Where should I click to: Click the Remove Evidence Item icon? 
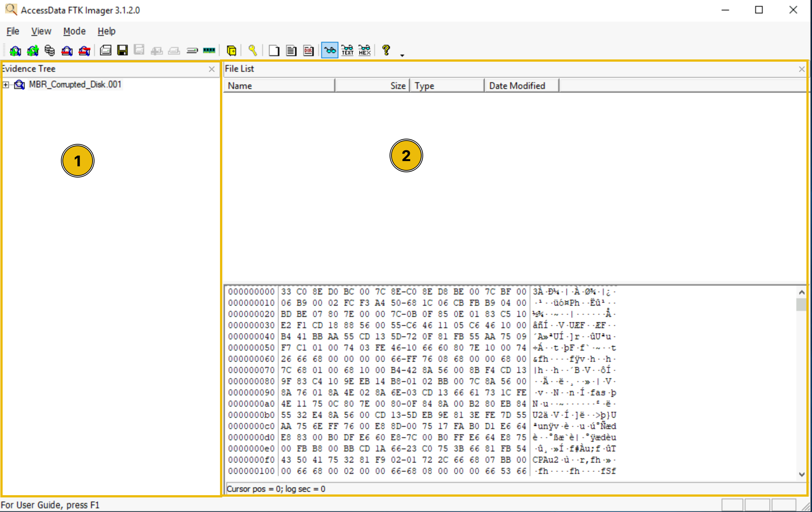67,50
